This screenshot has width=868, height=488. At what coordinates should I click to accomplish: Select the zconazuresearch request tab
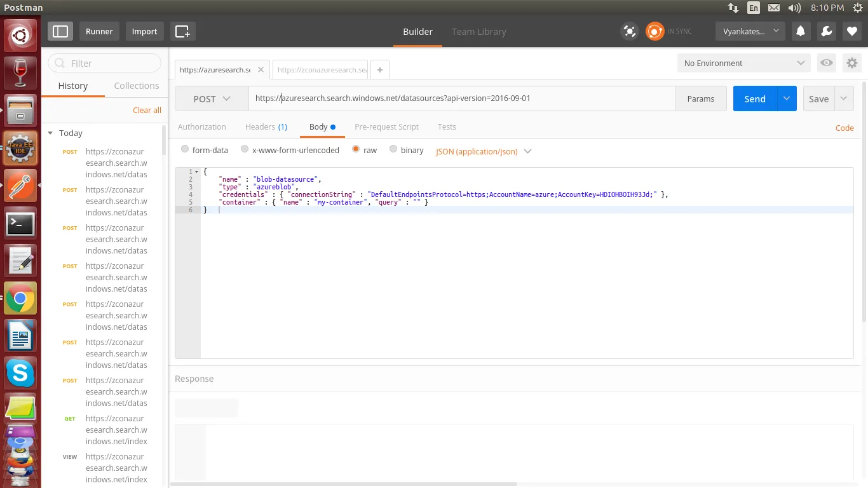tap(321, 70)
